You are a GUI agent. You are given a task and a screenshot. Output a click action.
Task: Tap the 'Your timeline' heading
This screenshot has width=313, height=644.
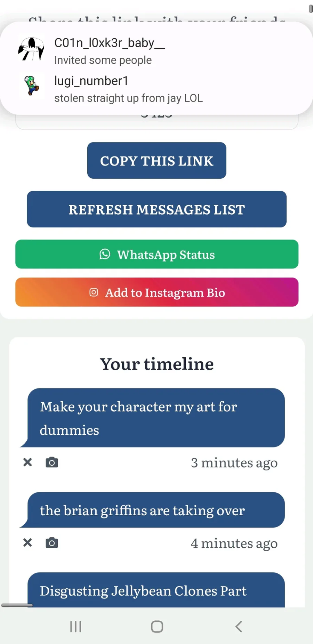coord(156,364)
